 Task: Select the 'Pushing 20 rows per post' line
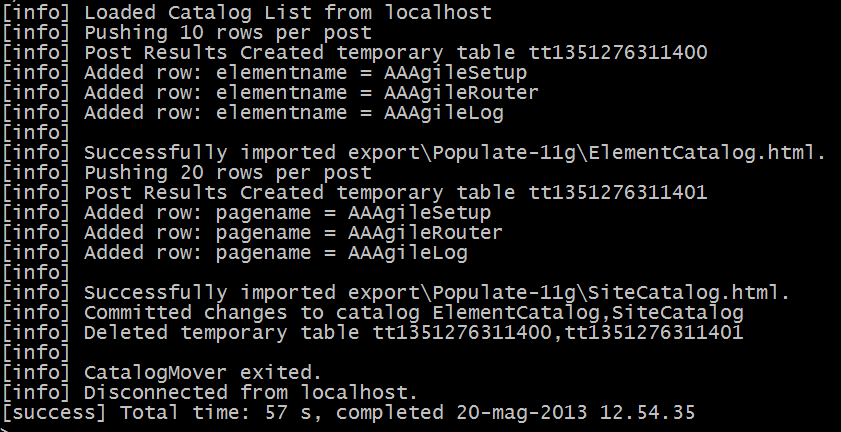click(187, 173)
